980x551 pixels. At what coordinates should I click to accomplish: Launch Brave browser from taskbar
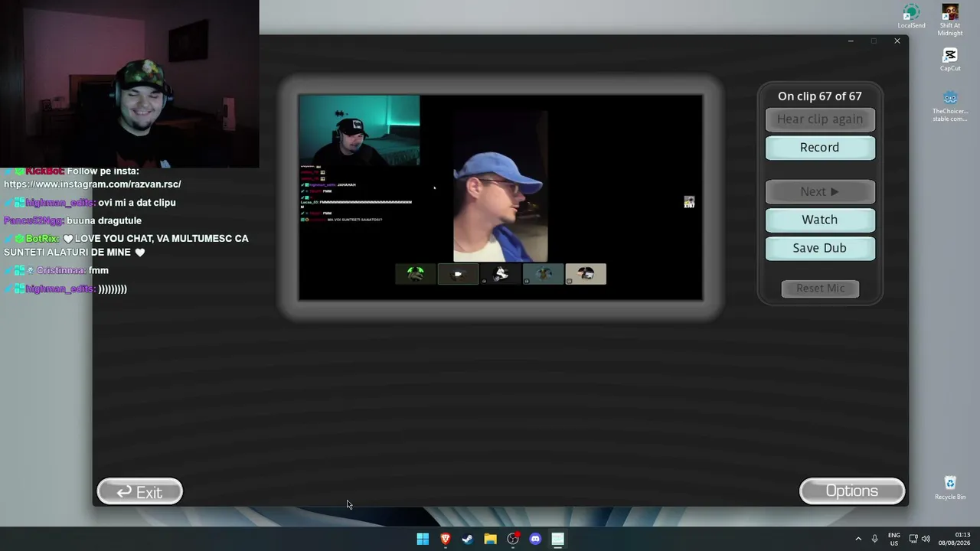click(445, 539)
